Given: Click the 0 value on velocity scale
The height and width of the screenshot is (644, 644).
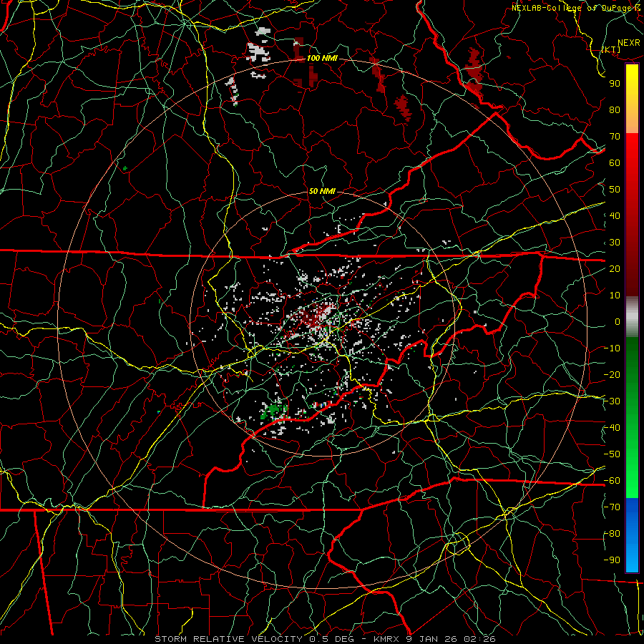Looking at the screenshot, I should [618, 321].
